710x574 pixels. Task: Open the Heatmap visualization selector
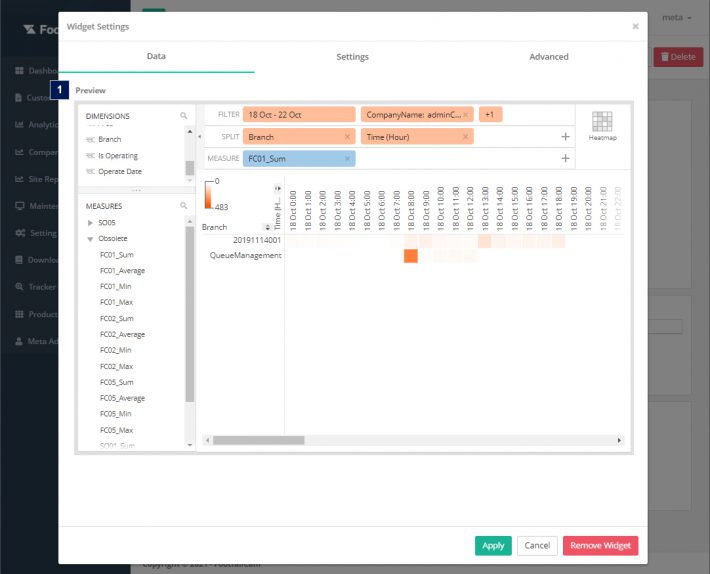coord(602,126)
